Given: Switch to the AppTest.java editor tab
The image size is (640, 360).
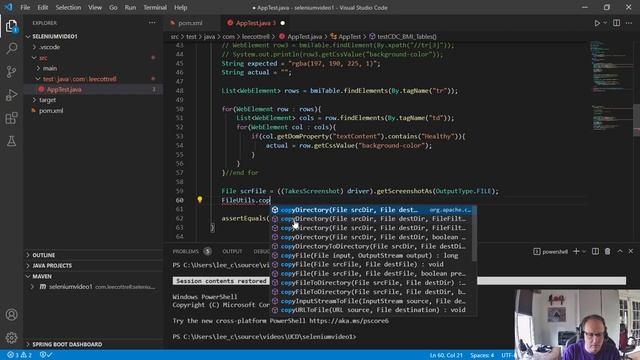Looking at the screenshot, I should (x=256, y=23).
